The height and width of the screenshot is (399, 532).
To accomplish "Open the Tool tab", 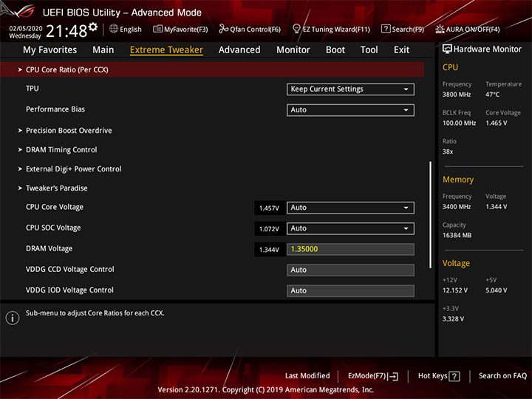I will [x=369, y=50].
